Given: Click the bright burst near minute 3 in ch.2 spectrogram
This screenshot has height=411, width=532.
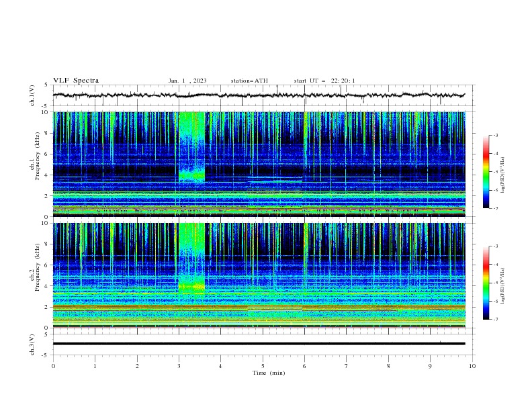Looking at the screenshot, I should 191,259.
